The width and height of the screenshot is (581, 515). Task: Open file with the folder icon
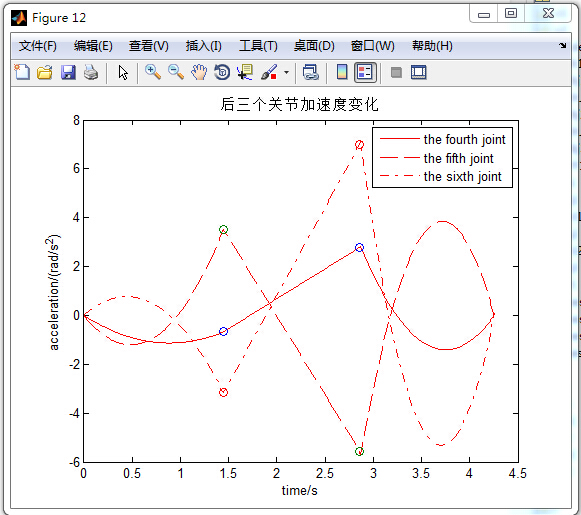pyautogui.click(x=45, y=72)
